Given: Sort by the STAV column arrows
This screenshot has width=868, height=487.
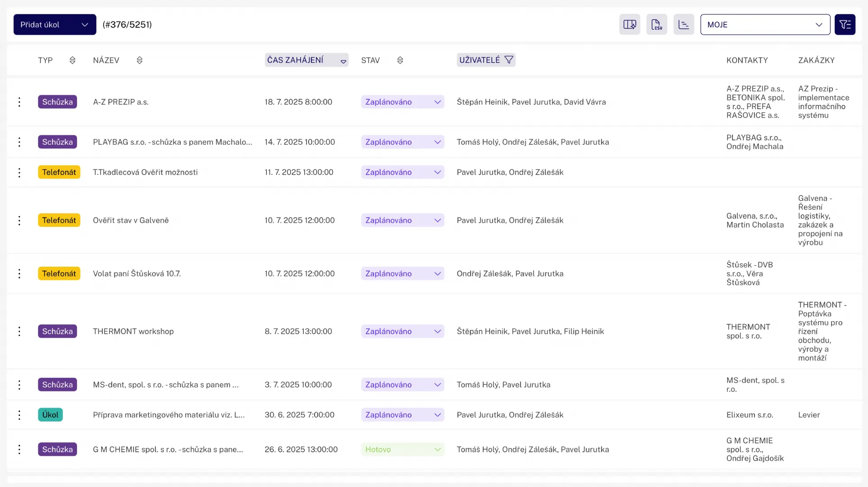Looking at the screenshot, I should (400, 60).
